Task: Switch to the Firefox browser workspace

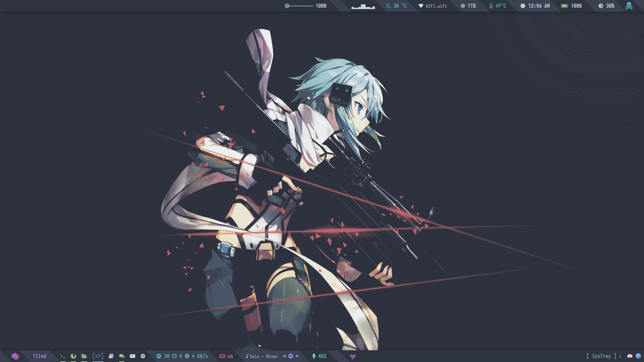Action: [73, 356]
